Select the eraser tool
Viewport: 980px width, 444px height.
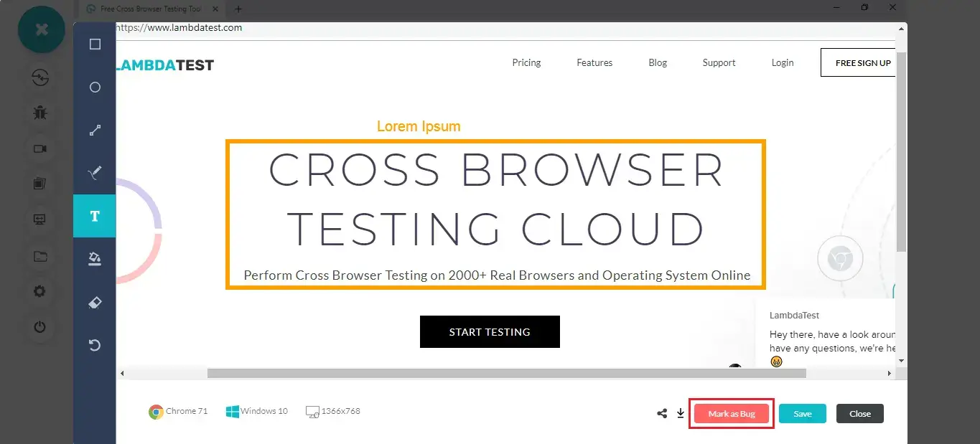[95, 303]
